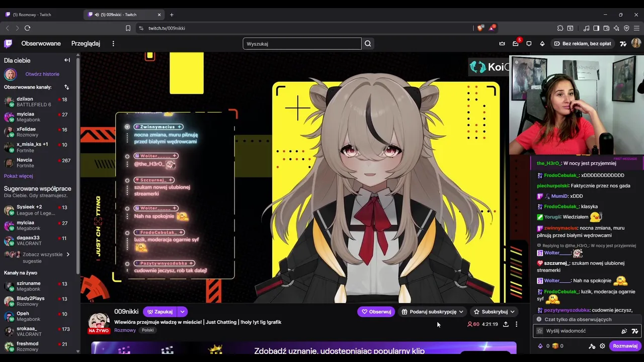
Task: Expand followed channels with Pokaż więcej
Action: pyautogui.click(x=19, y=176)
